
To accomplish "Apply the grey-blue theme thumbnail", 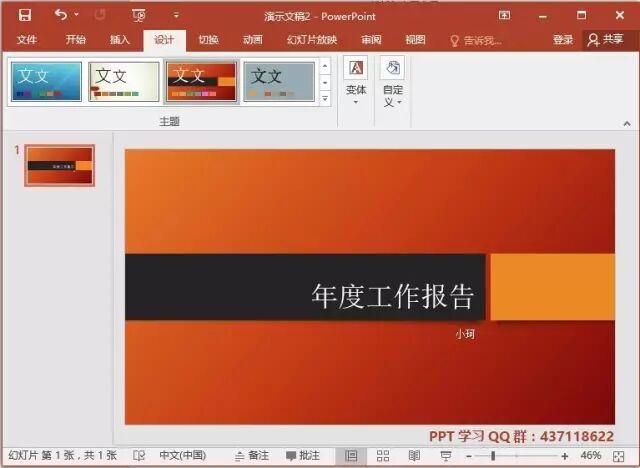I will [x=279, y=82].
